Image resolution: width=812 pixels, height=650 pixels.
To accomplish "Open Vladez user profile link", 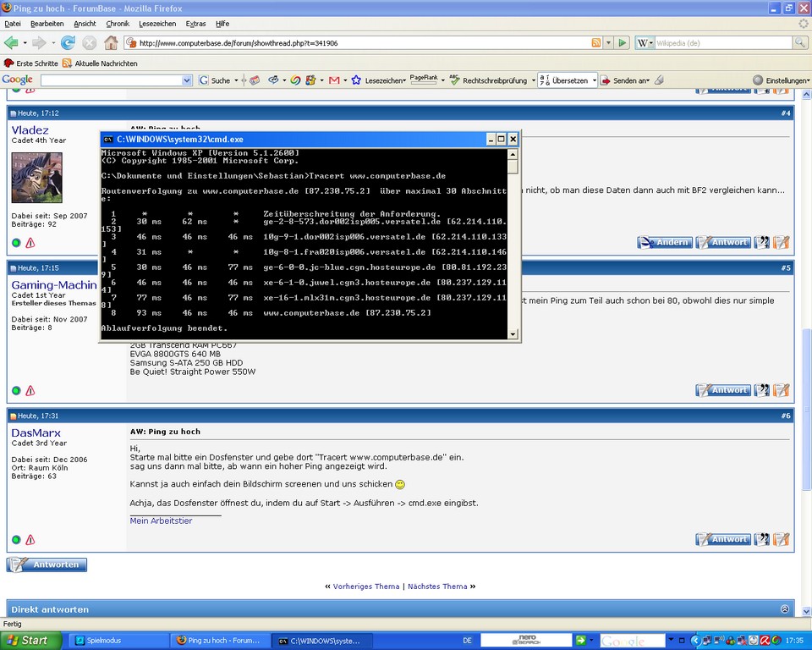I will click(x=30, y=130).
